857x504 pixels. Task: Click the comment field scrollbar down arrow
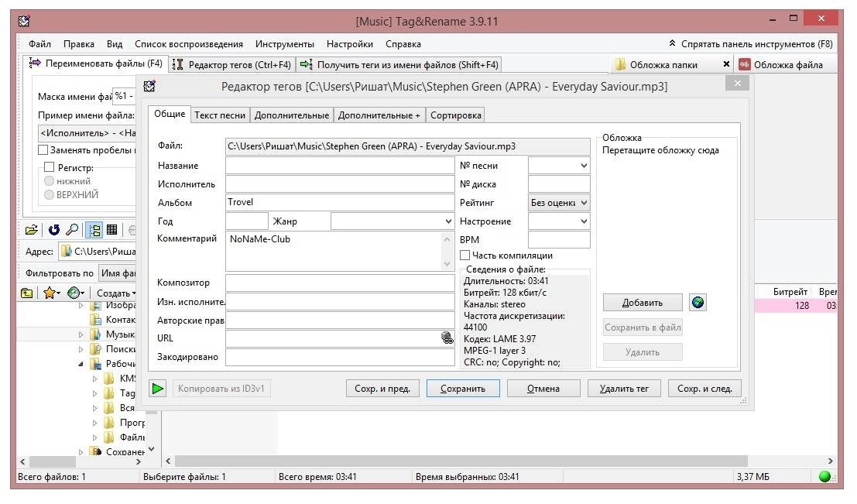tap(447, 264)
